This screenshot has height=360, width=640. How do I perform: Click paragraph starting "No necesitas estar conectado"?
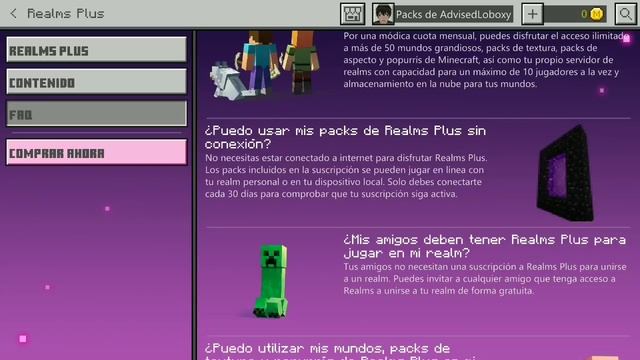pyautogui.click(x=346, y=176)
